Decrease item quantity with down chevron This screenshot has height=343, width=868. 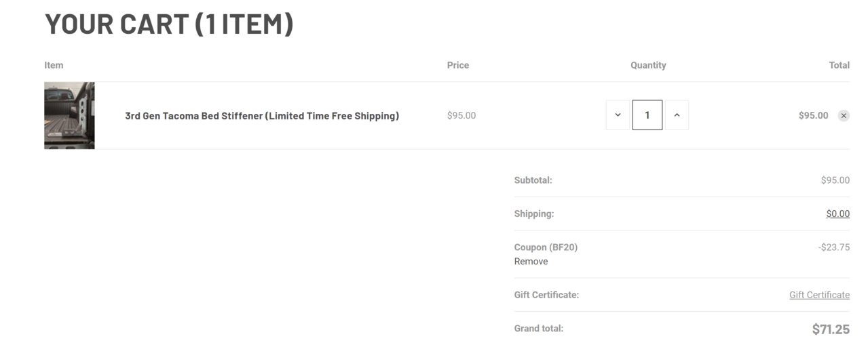(618, 115)
